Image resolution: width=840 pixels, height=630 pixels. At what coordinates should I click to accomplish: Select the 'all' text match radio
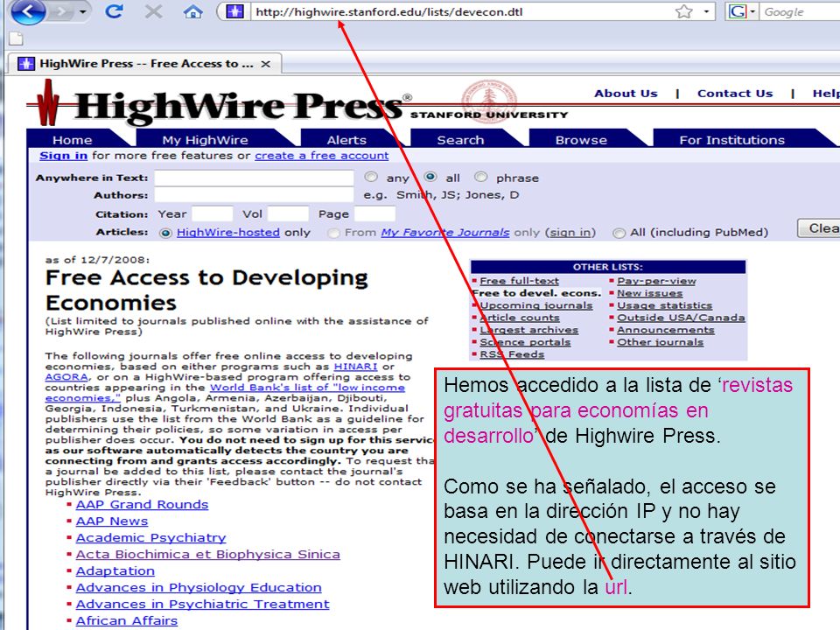click(430, 177)
